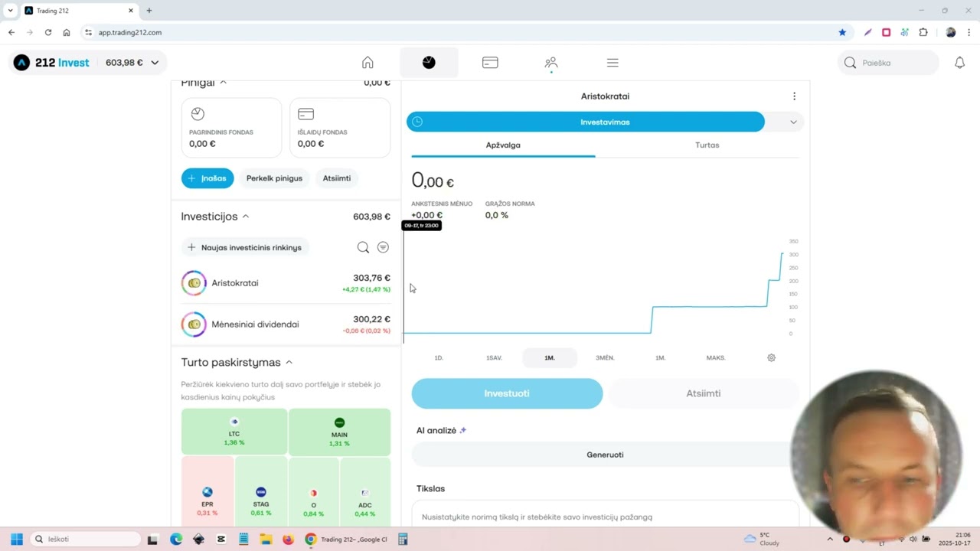Open chart settings gear icon
Image resolution: width=980 pixels, height=551 pixels.
tap(771, 357)
